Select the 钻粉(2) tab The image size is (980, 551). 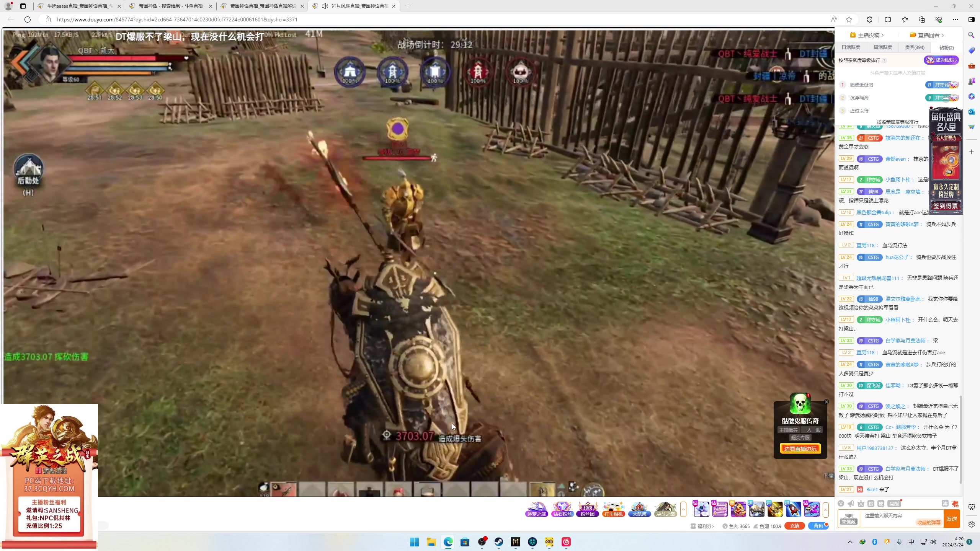(x=947, y=47)
